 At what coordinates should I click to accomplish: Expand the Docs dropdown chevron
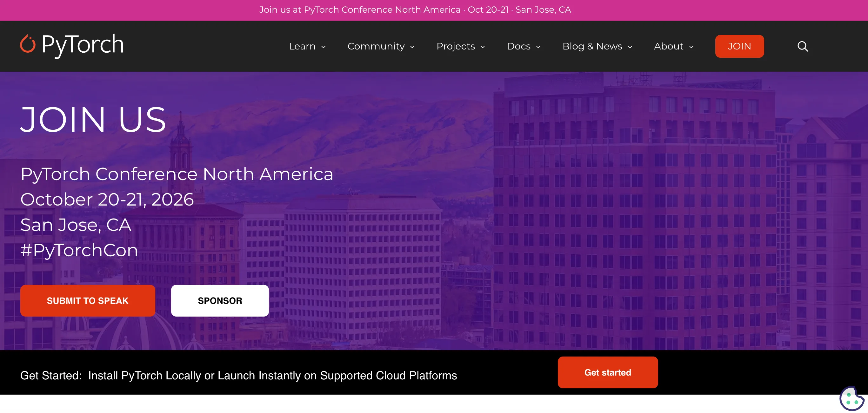538,47
